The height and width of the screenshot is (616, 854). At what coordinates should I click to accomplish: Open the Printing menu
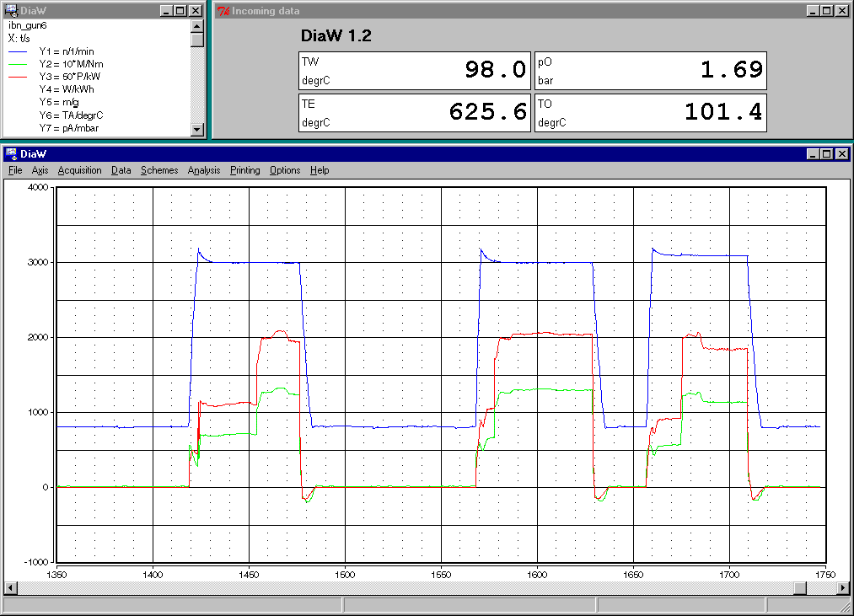(245, 170)
